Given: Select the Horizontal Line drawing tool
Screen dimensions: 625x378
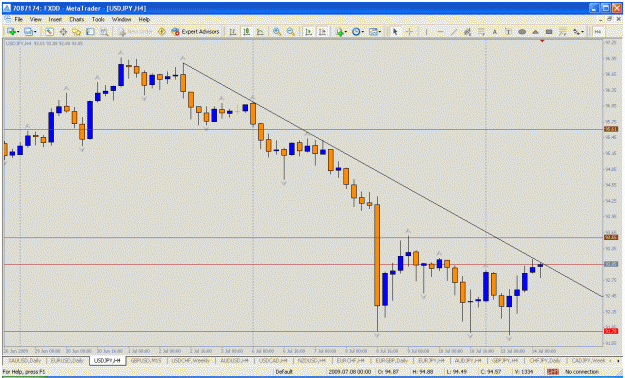Looking at the screenshot, I should click(440, 32).
